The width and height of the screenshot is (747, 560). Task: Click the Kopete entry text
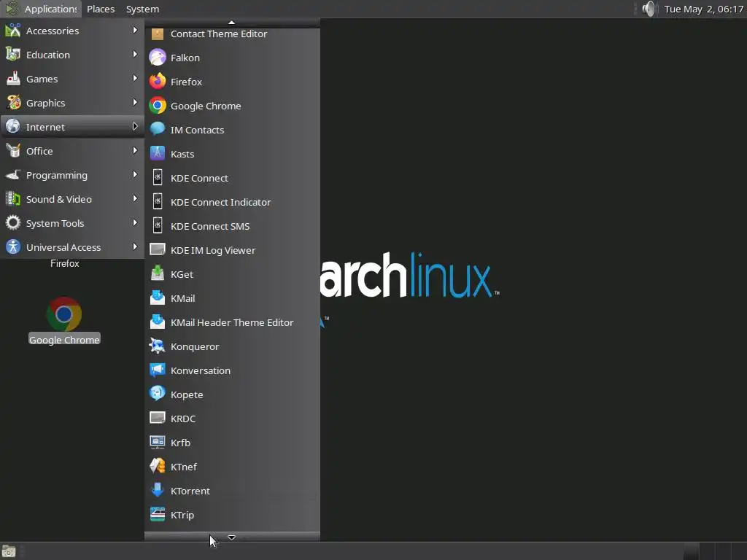click(x=187, y=394)
